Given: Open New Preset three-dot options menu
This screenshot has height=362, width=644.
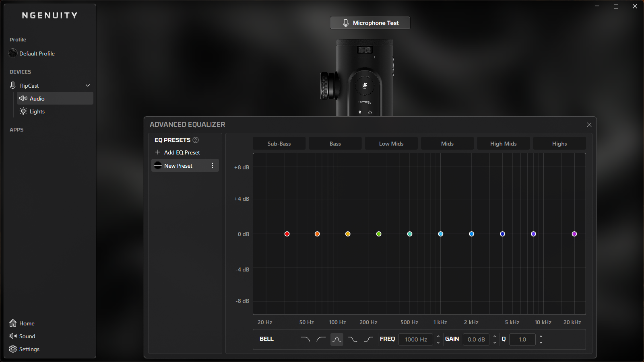Looking at the screenshot, I should point(213,165).
